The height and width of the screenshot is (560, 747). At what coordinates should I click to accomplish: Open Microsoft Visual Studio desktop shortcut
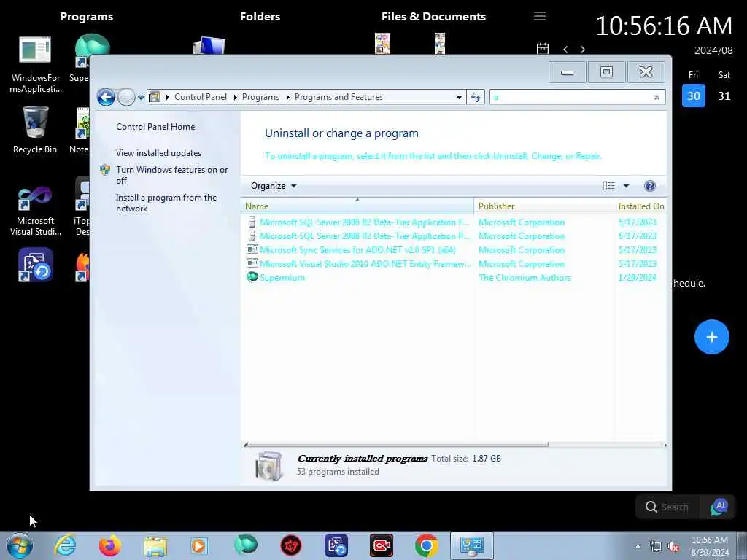coord(35,211)
